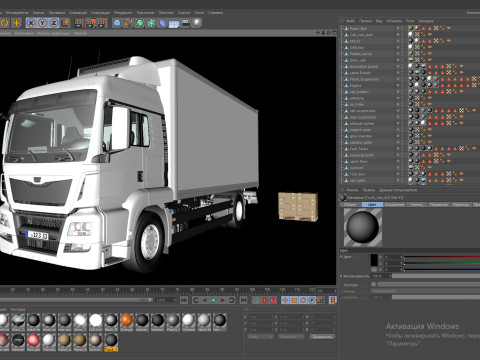480x360 pixels.
Task: Click first orange selection tag on Engine
Action: click(x=442, y=86)
